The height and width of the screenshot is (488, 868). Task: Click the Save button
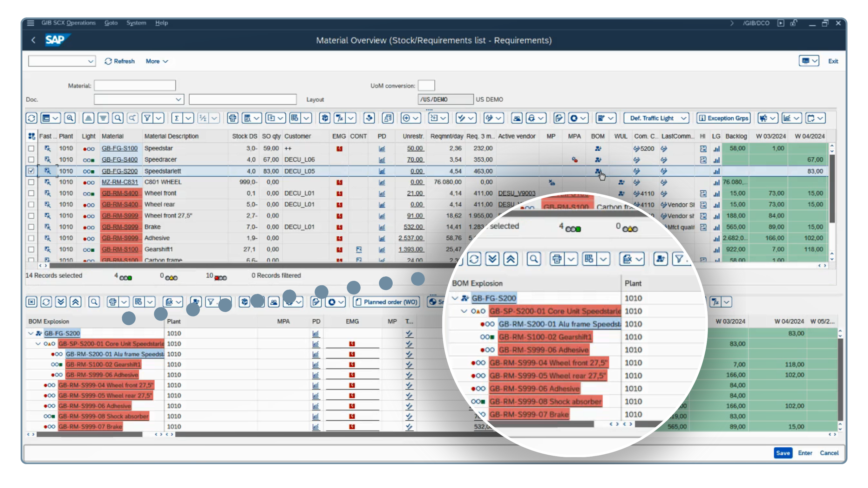pyautogui.click(x=783, y=453)
